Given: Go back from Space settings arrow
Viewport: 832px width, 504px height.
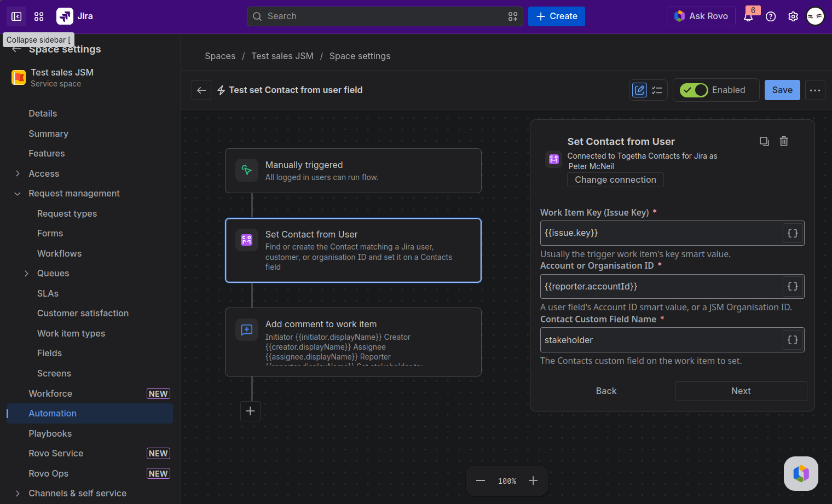Looking at the screenshot, I should tap(16, 49).
